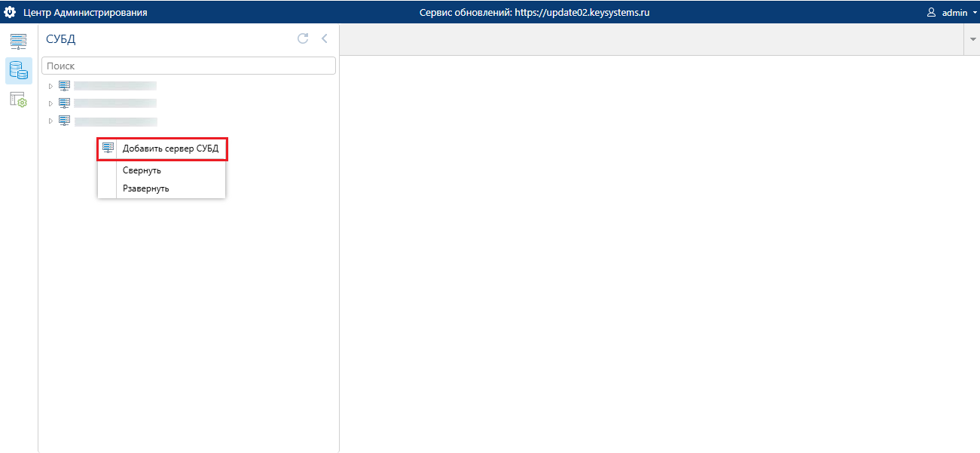The height and width of the screenshot is (453, 980).
Task: Choose Свернуть in the context menu
Action: (x=162, y=170)
